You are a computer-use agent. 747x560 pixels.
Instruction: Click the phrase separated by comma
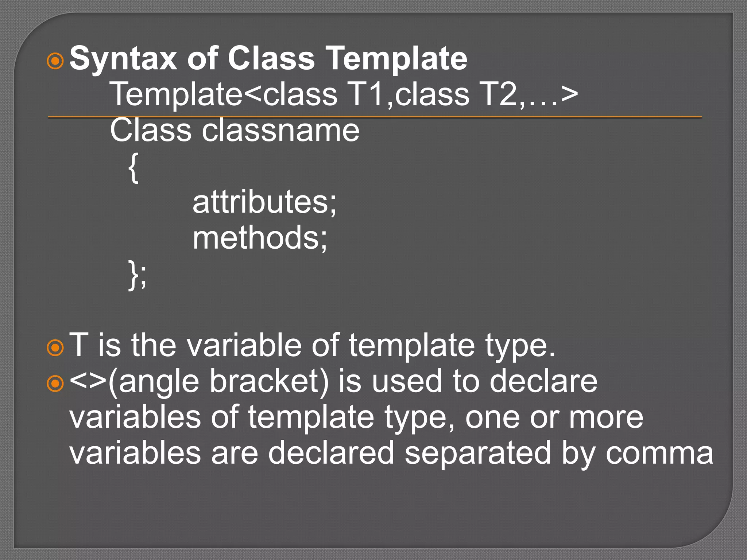tap(558, 453)
